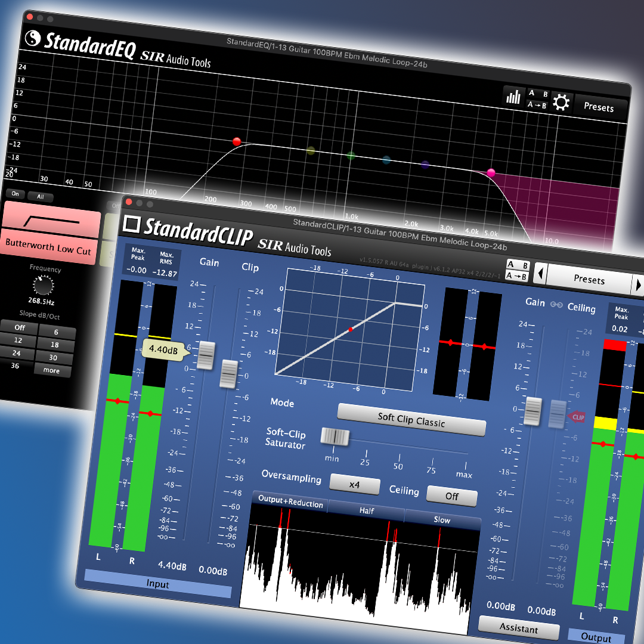
Task: Click the input Gain slider handle
Action: [x=206, y=355]
